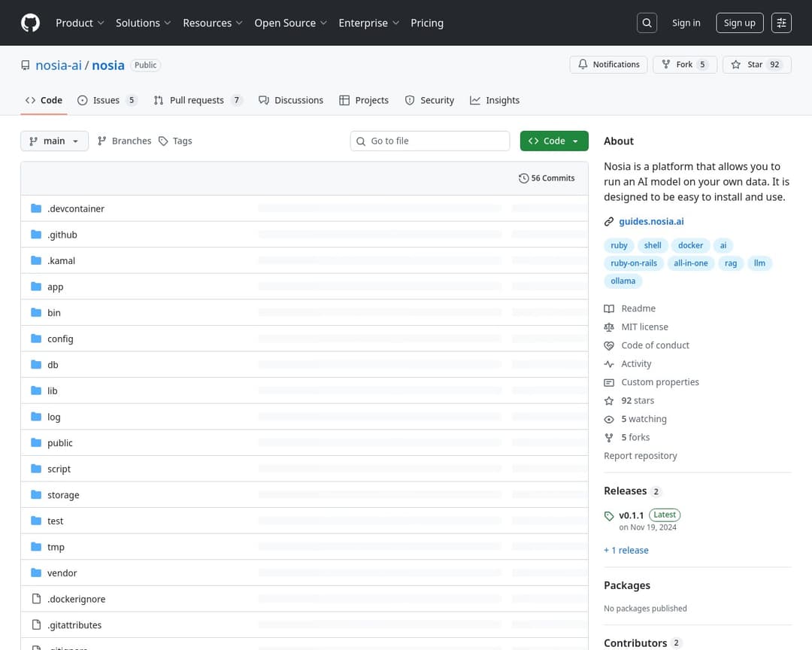Star the nosia repository
The width and height of the screenshot is (812, 650).
(x=756, y=65)
